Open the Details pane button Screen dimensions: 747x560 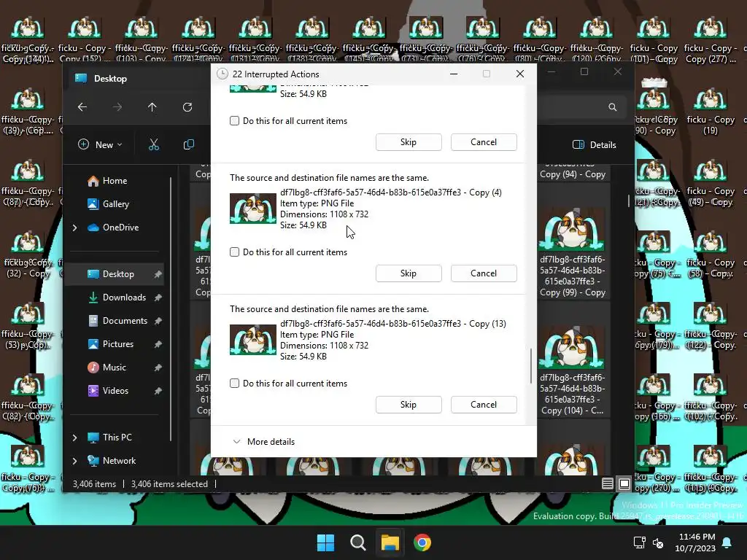[594, 145]
